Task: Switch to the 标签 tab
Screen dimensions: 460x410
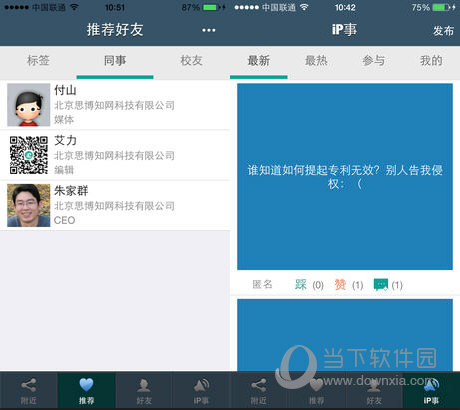Action: [x=38, y=61]
